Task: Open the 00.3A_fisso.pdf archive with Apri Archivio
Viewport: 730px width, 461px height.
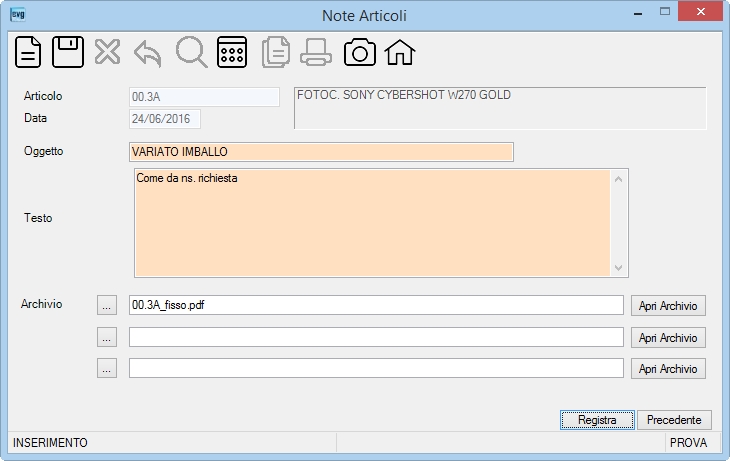Action: [668, 306]
